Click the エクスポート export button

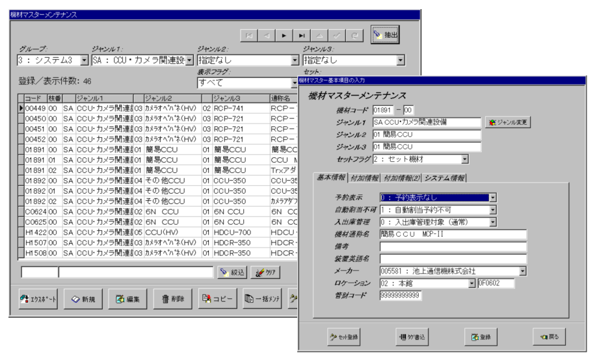38,299
